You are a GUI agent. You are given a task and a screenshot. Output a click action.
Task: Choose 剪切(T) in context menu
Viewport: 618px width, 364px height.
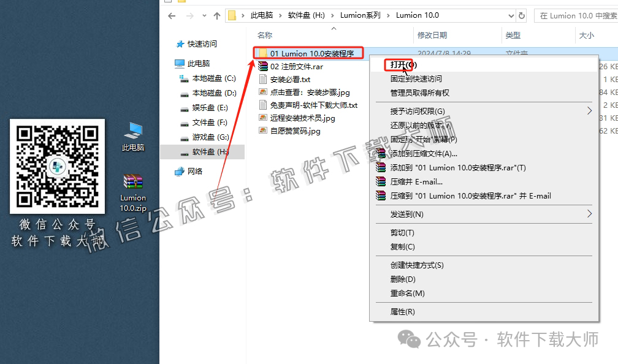click(x=402, y=233)
